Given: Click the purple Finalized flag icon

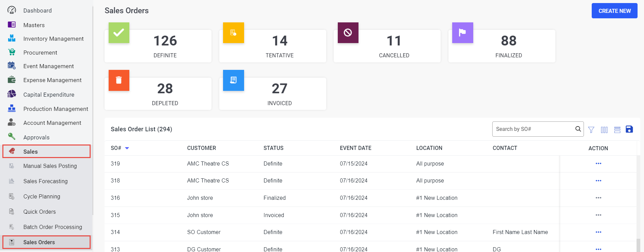Looking at the screenshot, I should point(463,33).
